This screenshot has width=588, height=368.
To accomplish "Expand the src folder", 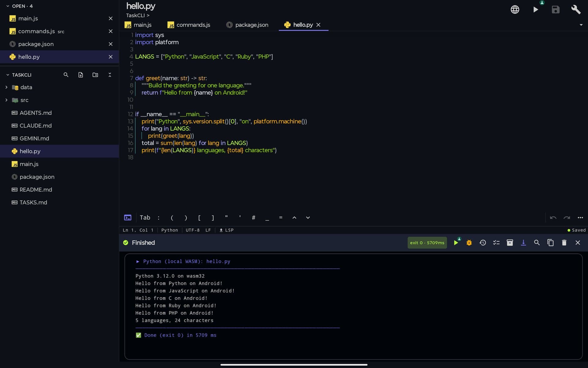I will pos(6,100).
